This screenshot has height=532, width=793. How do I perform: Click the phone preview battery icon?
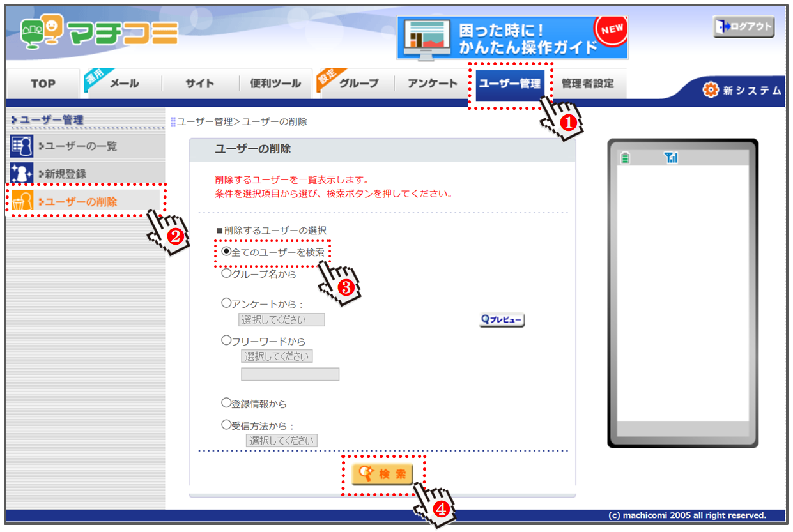(625, 158)
